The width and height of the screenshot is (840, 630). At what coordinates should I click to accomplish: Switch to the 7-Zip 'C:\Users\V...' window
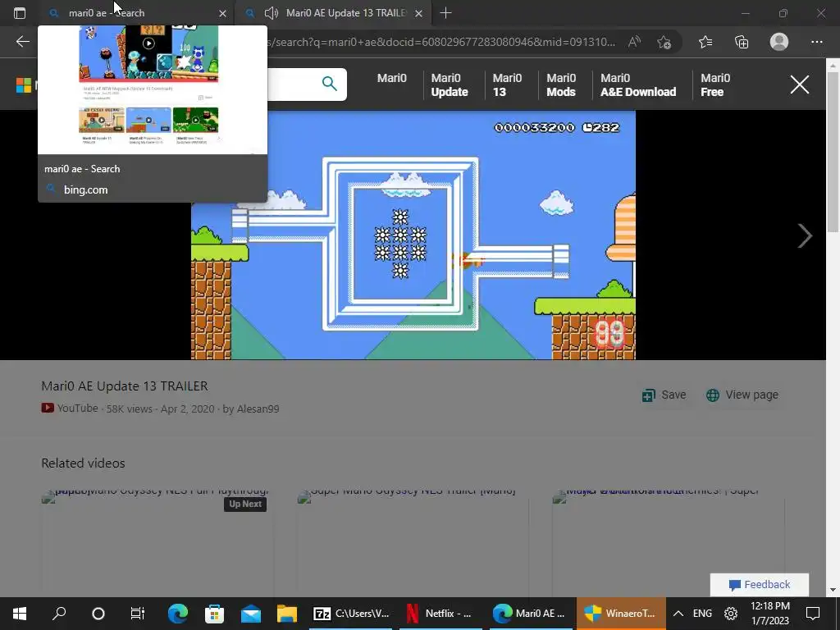click(x=351, y=614)
